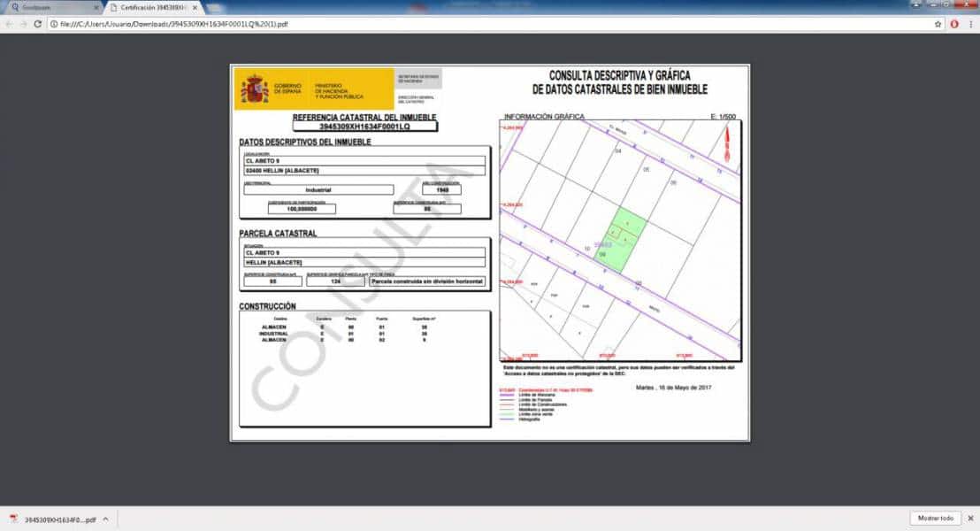Click the PARCELA CATASTRAL heading

[278, 234]
